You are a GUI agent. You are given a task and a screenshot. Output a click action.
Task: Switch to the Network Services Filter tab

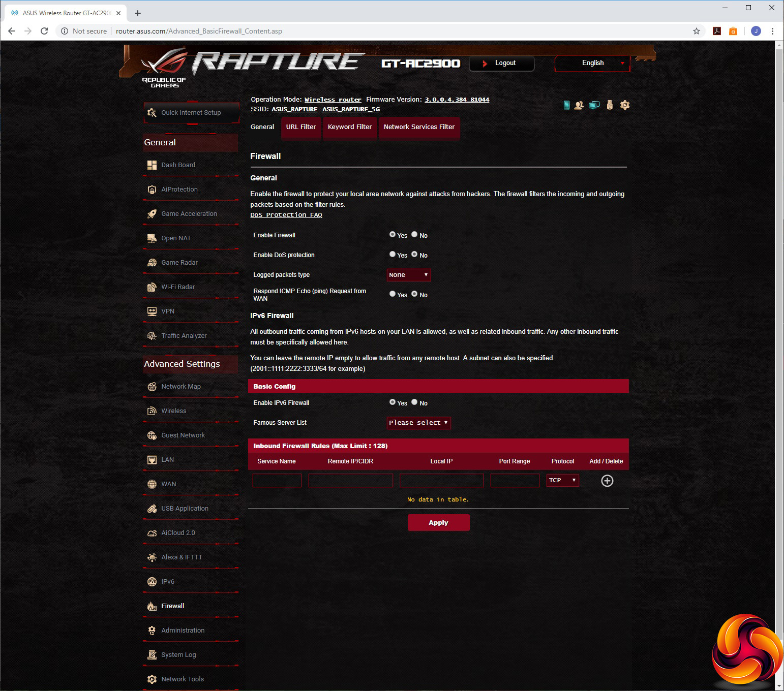pyautogui.click(x=419, y=127)
